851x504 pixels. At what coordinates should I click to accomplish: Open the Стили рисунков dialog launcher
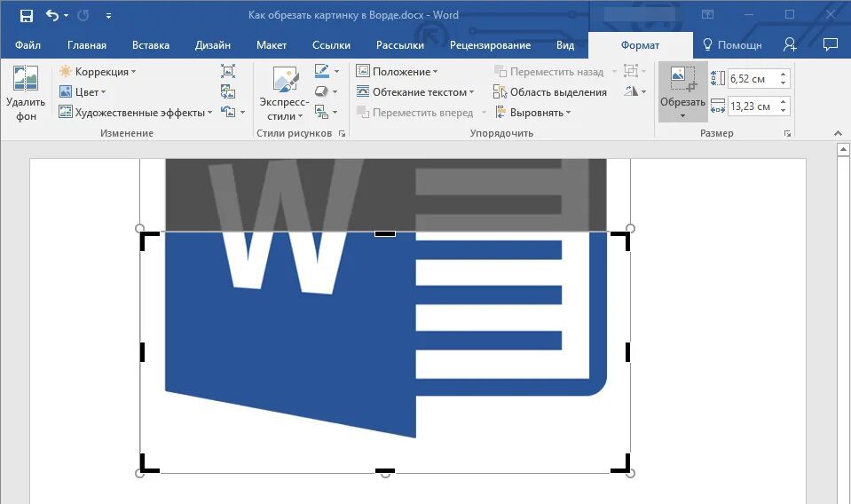tap(342, 133)
